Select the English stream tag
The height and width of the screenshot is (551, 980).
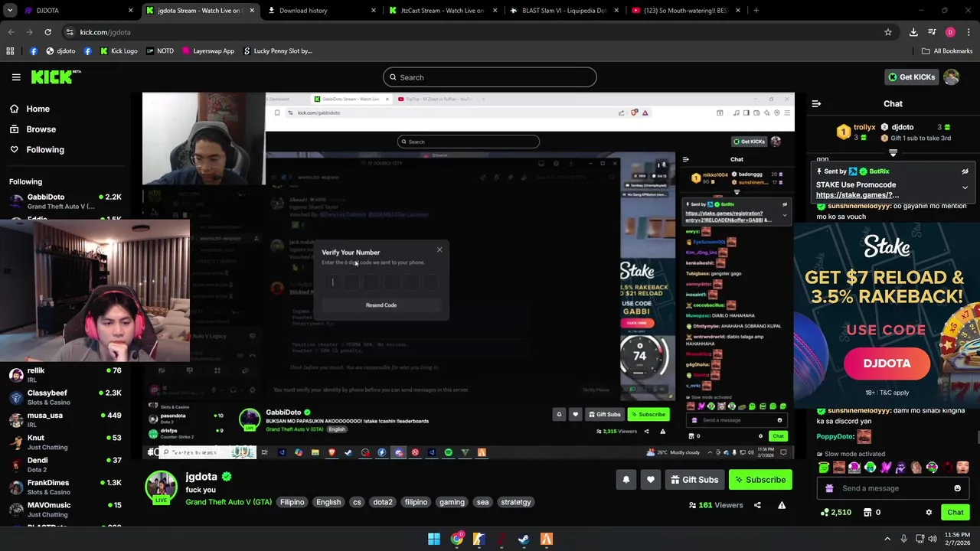pos(328,502)
